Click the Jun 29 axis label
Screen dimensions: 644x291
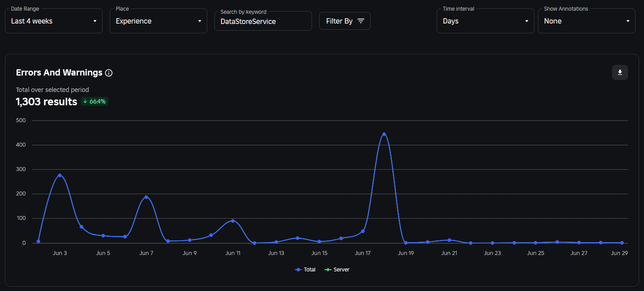(x=619, y=253)
